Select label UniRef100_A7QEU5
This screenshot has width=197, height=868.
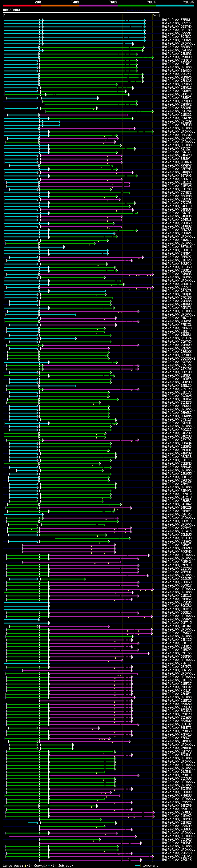pos(177,125)
